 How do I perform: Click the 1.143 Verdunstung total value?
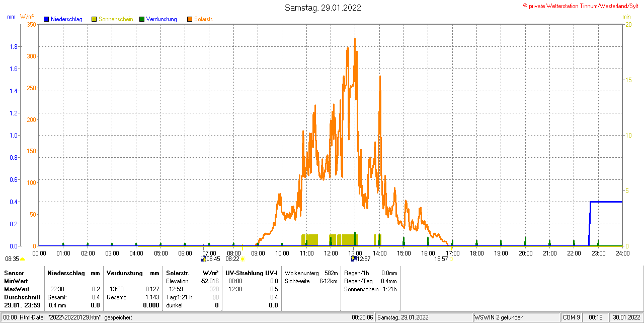151,297
